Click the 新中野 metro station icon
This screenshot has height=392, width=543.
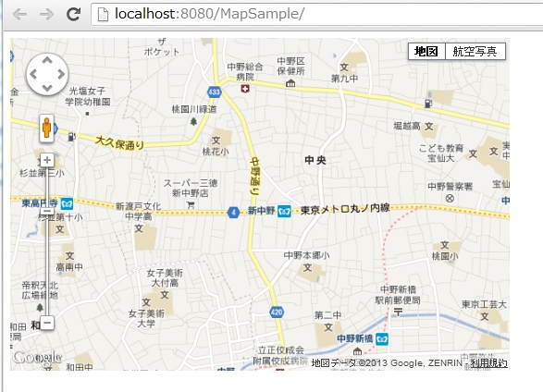coord(284,211)
